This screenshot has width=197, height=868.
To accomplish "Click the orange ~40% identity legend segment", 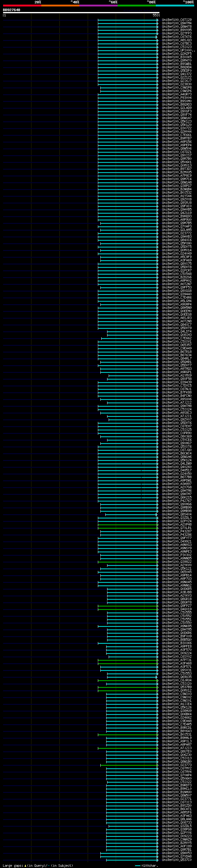I will pos(60,6).
